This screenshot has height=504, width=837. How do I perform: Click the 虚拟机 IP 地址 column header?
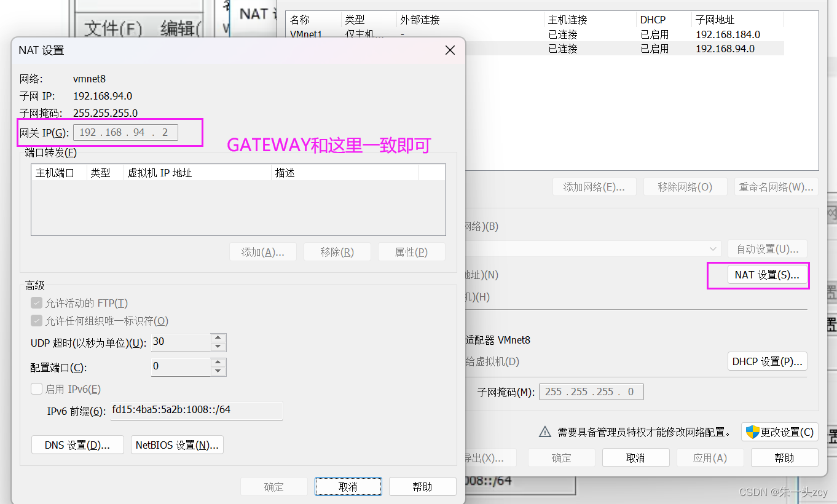(x=197, y=173)
